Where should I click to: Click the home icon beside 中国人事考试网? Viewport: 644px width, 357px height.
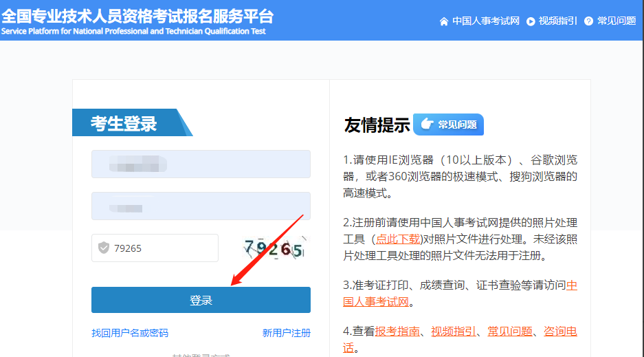click(444, 21)
